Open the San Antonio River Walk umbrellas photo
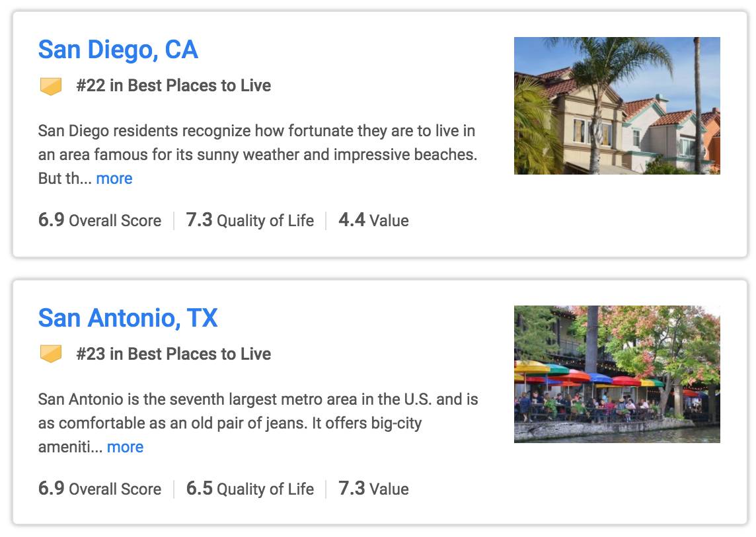Screen dimensions: 756x537 tap(617, 374)
